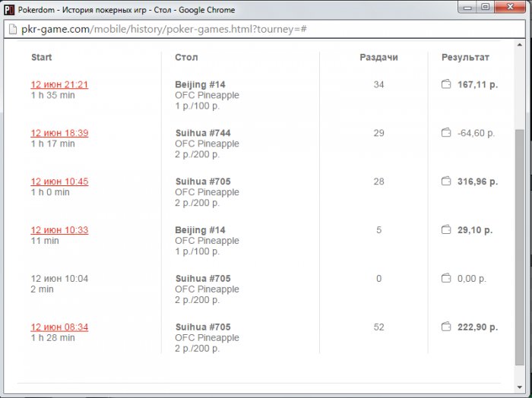Click the result value -64,60 р.
The width and height of the screenshot is (532, 398).
[476, 133]
